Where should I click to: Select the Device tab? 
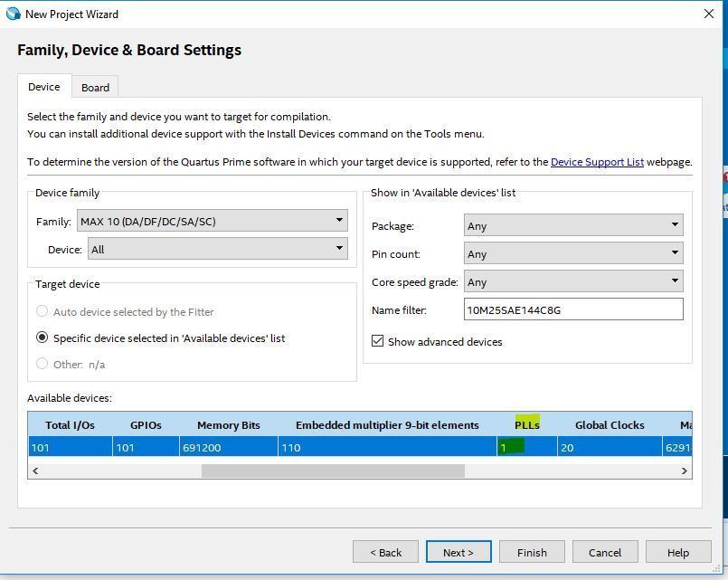click(43, 87)
